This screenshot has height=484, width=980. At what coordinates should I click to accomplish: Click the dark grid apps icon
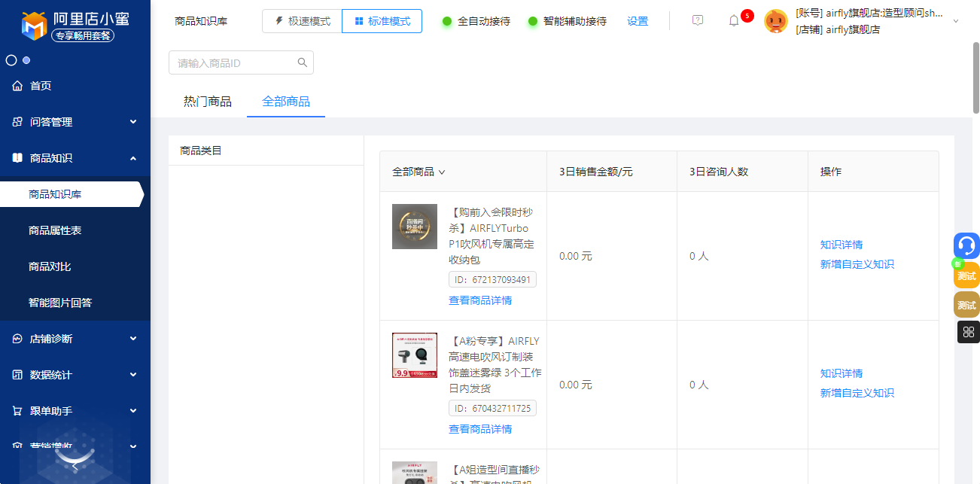968,332
